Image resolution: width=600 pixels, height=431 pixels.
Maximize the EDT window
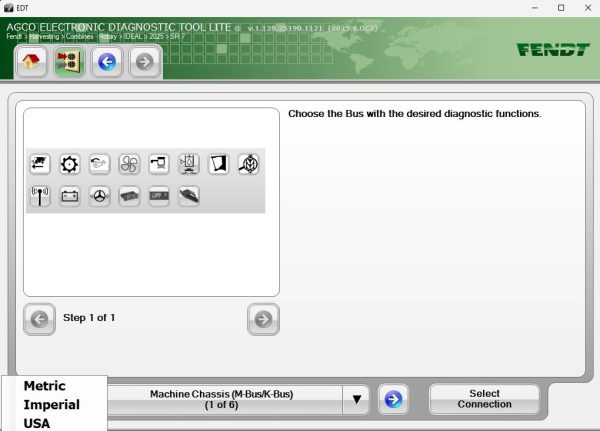(x=561, y=8)
